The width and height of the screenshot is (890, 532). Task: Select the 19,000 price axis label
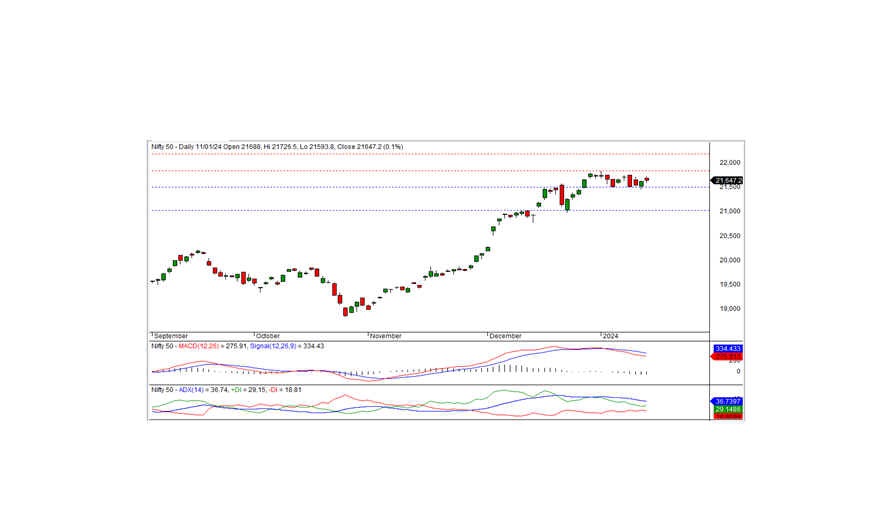729,309
